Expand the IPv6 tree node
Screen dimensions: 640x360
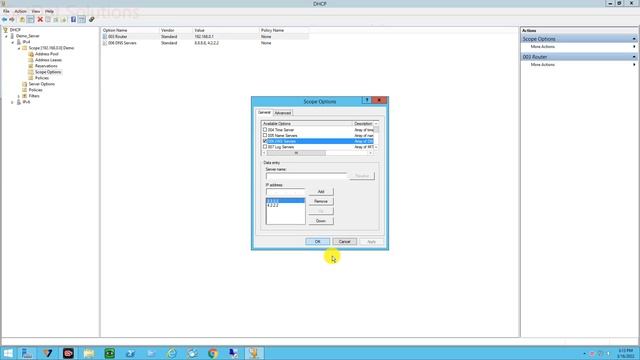tap(13, 102)
